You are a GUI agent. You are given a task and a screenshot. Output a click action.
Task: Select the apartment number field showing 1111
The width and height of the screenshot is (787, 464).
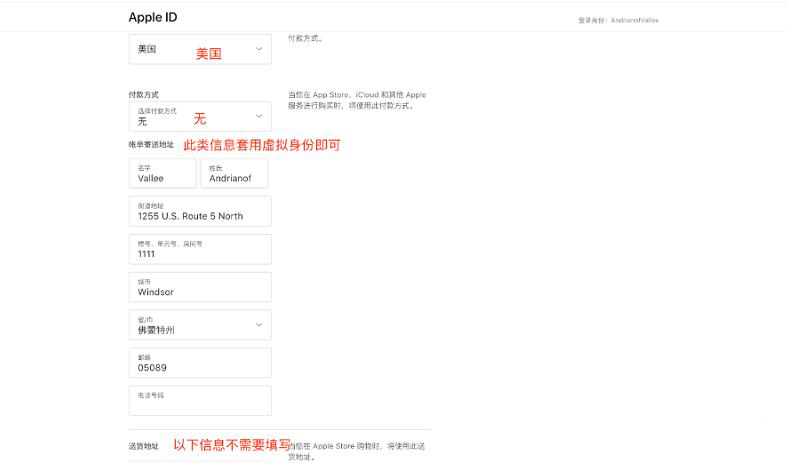pos(200,249)
